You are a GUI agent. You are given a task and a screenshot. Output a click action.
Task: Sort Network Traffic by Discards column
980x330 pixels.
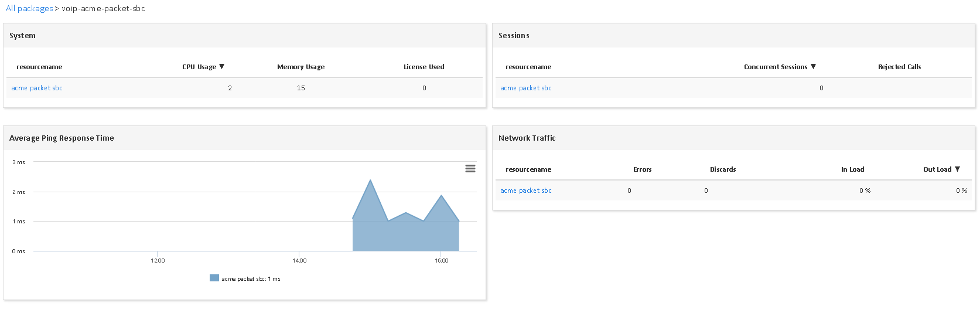pyautogui.click(x=723, y=169)
